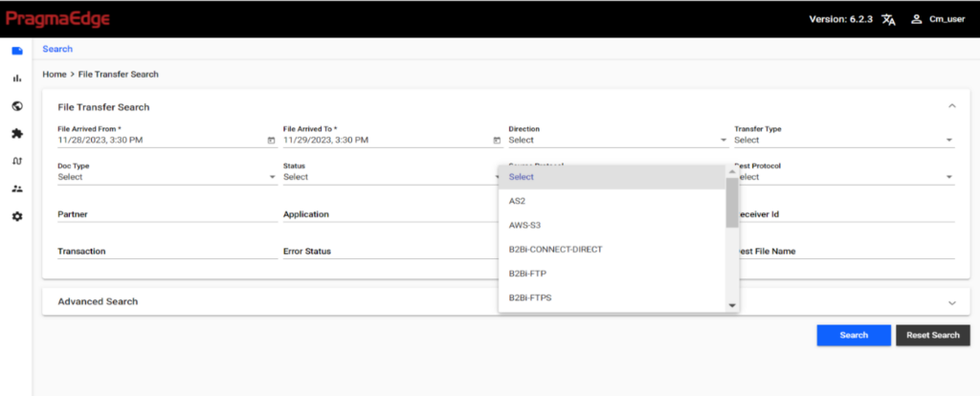This screenshot has width=980, height=396.
Task: Open File Arrived To calendar picker
Action: click(x=497, y=141)
